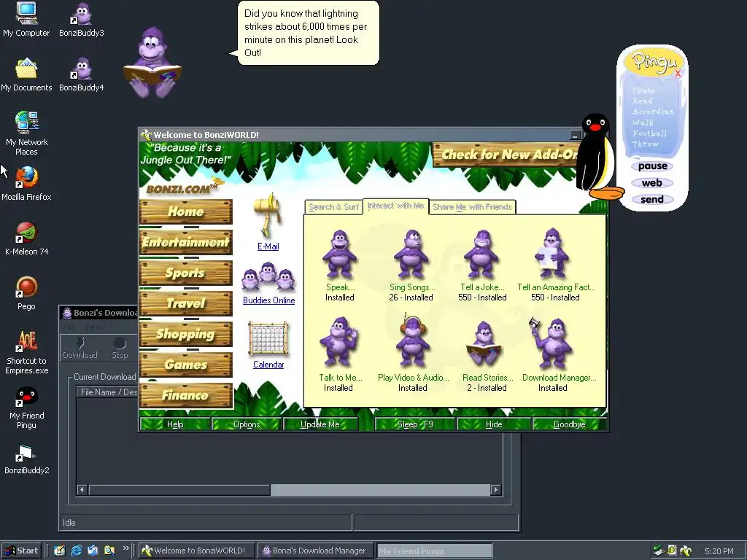Select the Interact with Me tab

pos(395,206)
